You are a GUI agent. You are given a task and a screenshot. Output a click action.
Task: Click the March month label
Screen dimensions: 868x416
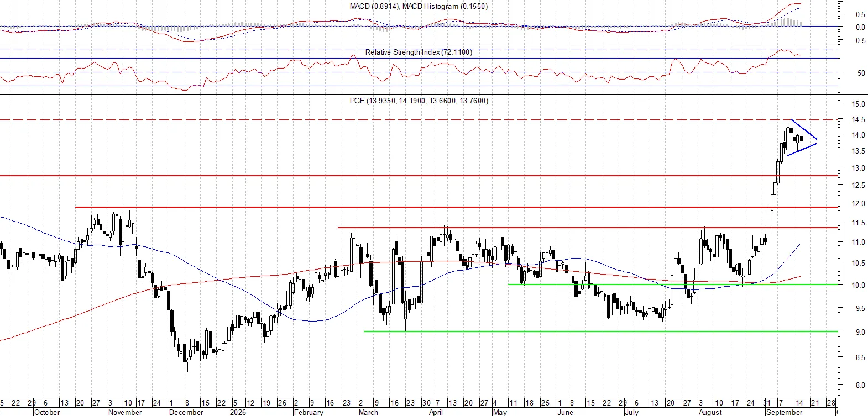(x=368, y=412)
